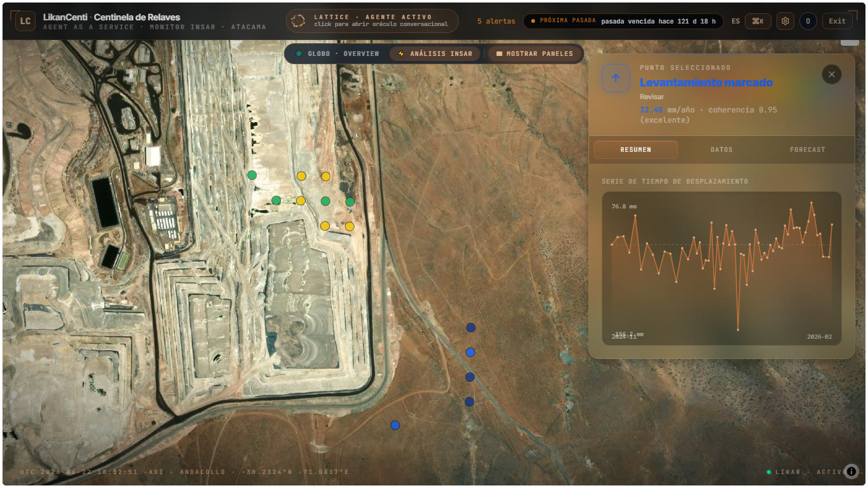Switch to the Datos tab
Viewport: 868px width, 488px height.
tap(722, 150)
